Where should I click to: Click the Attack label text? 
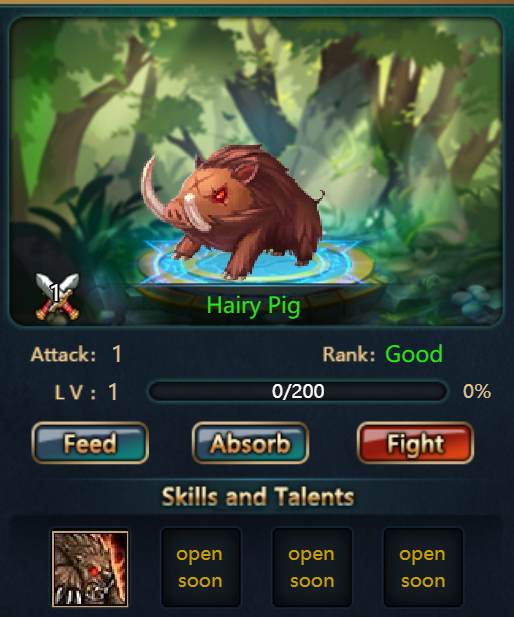63,354
